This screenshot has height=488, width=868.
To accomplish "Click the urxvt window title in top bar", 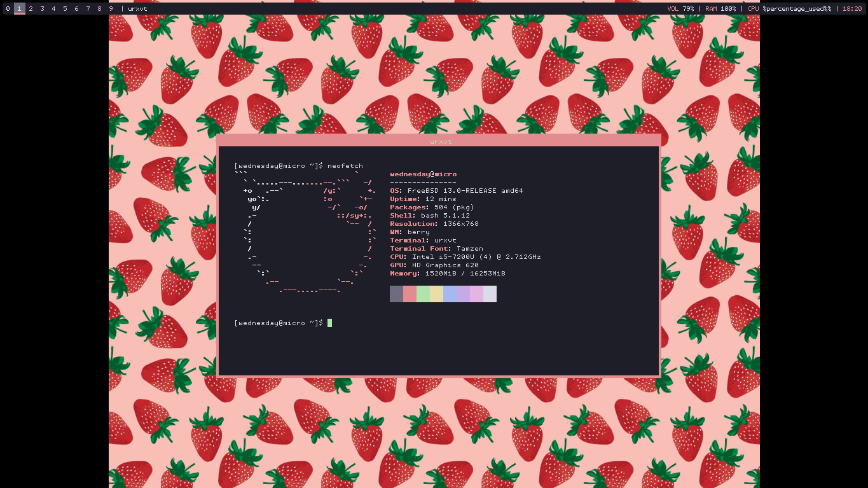I will point(137,9).
